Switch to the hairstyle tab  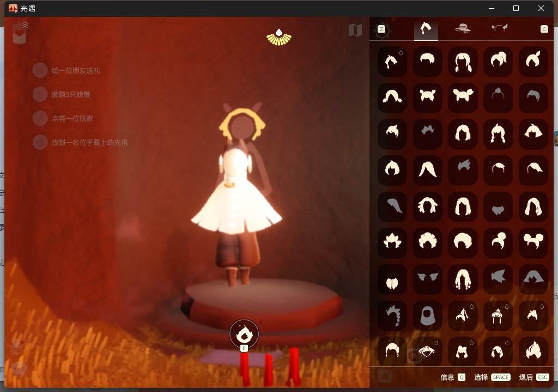click(x=426, y=29)
